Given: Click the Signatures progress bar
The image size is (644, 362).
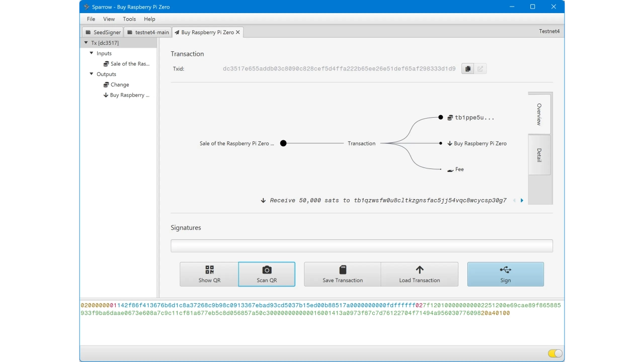Looking at the screenshot, I should (x=361, y=246).
